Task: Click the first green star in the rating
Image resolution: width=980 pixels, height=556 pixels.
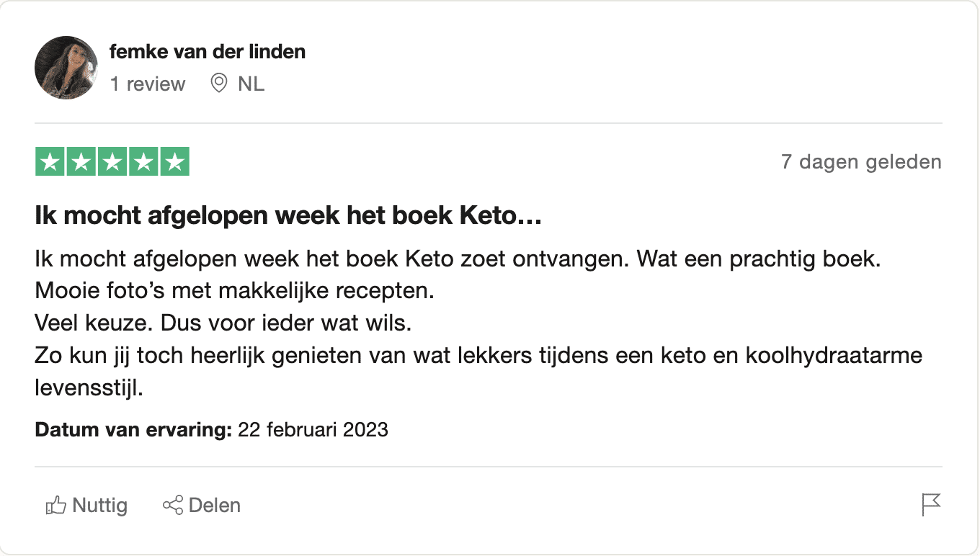Action: [50, 161]
